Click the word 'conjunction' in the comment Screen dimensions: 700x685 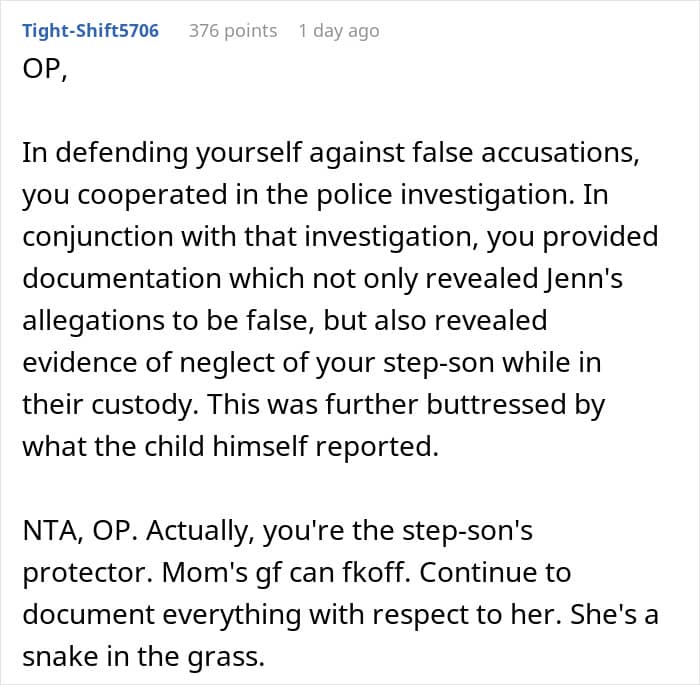click(98, 237)
